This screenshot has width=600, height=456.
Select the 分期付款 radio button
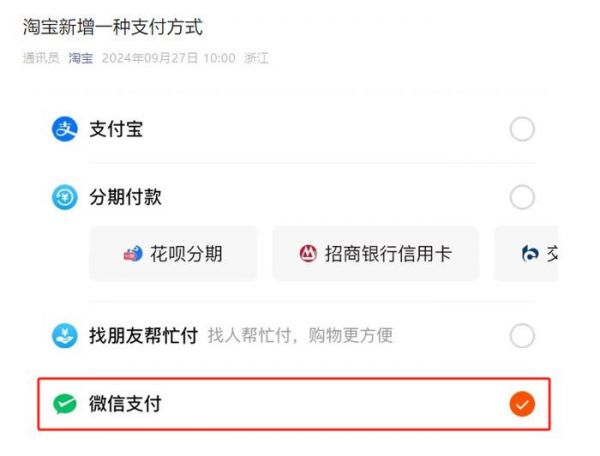click(522, 198)
